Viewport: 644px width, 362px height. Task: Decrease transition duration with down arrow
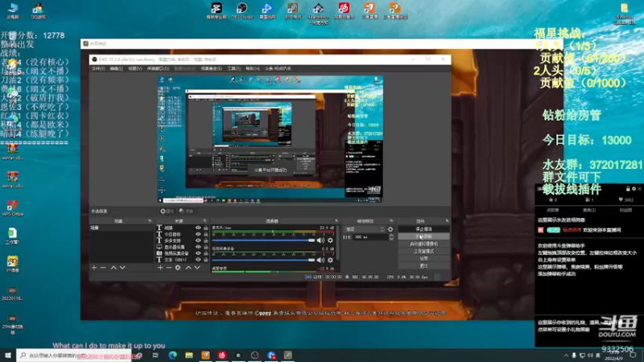(x=391, y=239)
